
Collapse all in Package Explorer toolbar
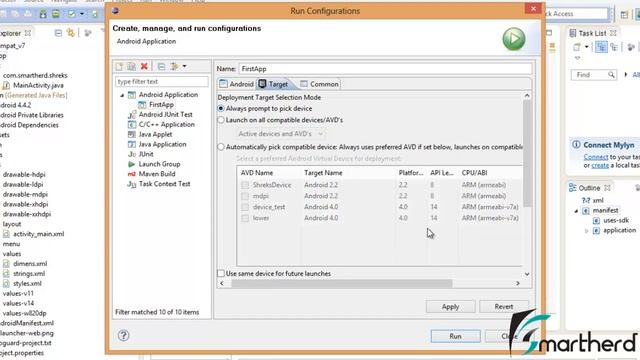(x=58, y=33)
